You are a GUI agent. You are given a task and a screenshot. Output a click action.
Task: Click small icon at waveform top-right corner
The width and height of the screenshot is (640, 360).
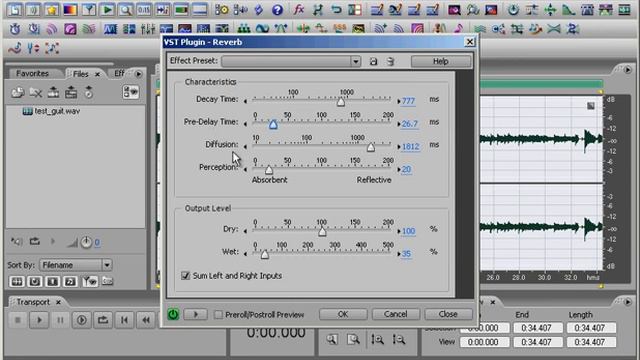click(x=591, y=106)
